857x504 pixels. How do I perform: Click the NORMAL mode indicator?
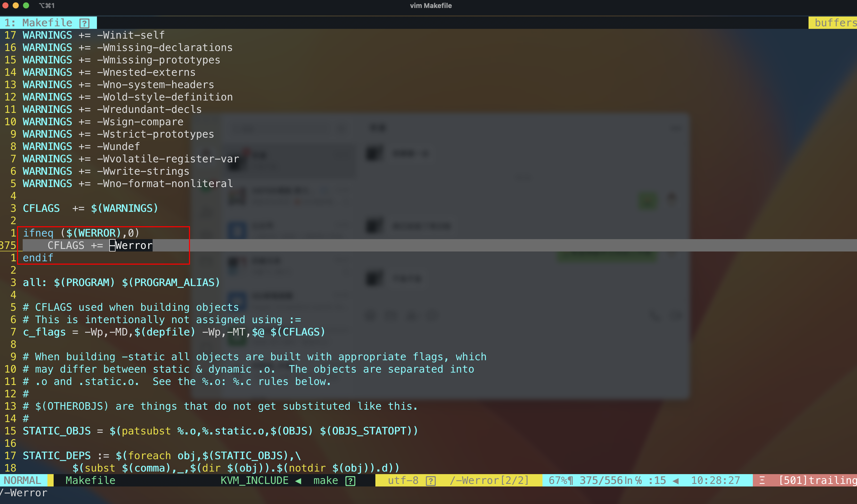22,480
